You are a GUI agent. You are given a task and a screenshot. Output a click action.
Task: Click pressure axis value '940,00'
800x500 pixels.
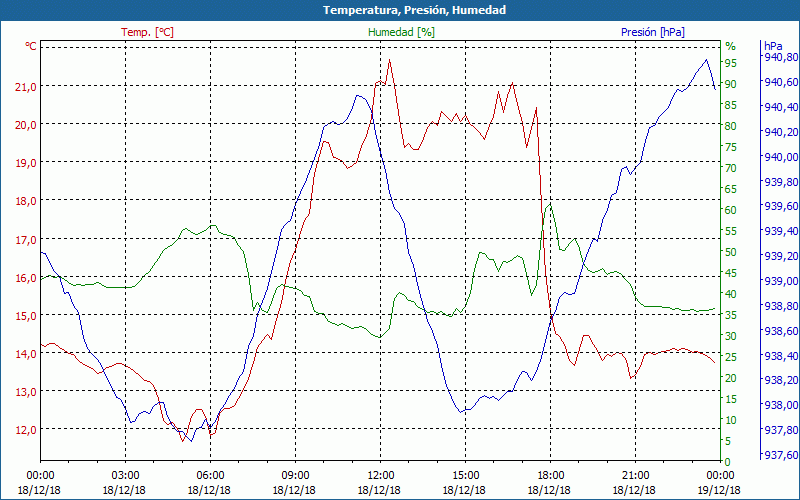[782, 157]
